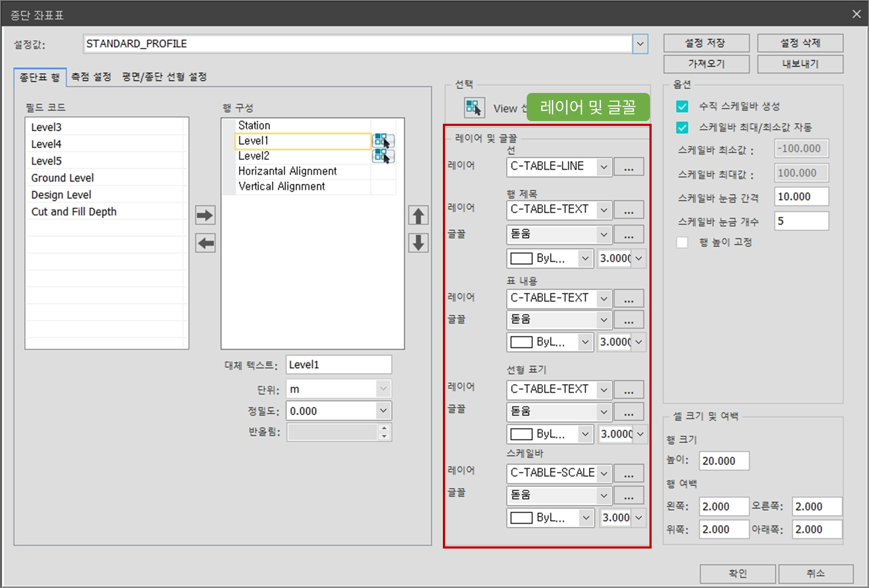Viewport: 869px width, 588px height.
Task: Open layer browse button for C-TABLE-LINE
Action: pos(628,167)
